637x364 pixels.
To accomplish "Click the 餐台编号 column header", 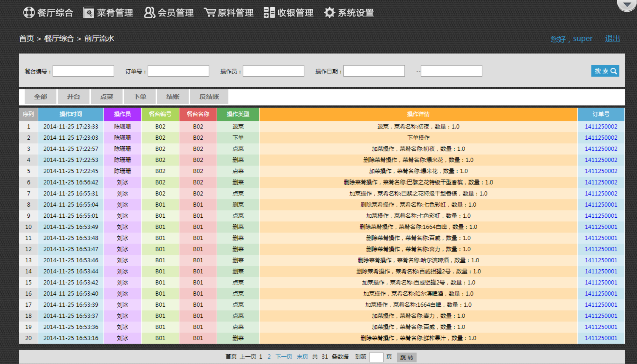I will (x=160, y=114).
